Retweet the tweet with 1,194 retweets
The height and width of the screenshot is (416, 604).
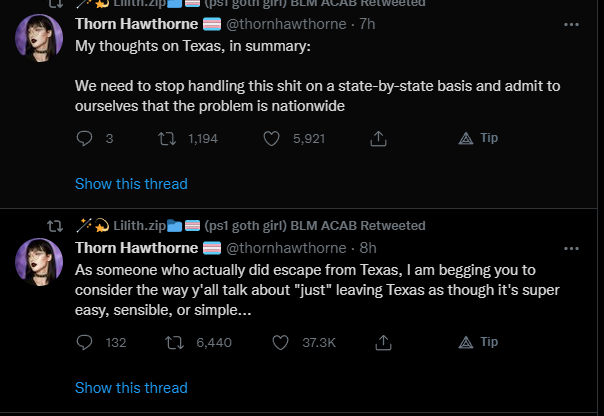(x=167, y=139)
